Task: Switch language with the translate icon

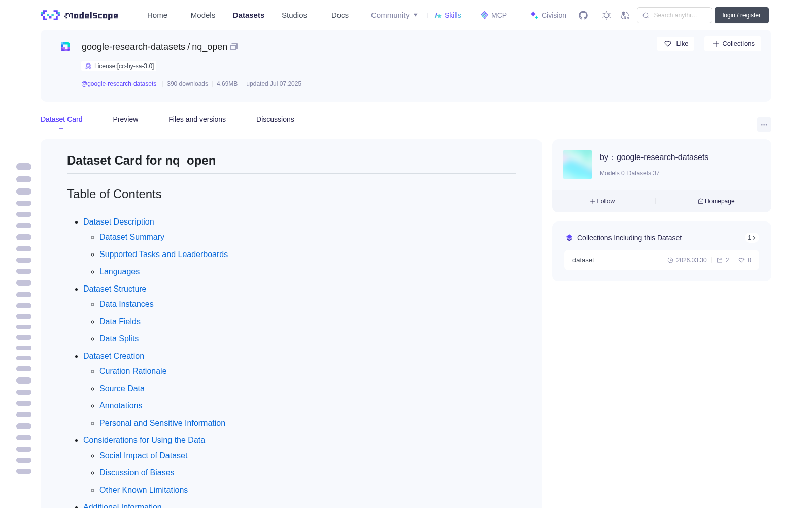Action: (x=625, y=15)
